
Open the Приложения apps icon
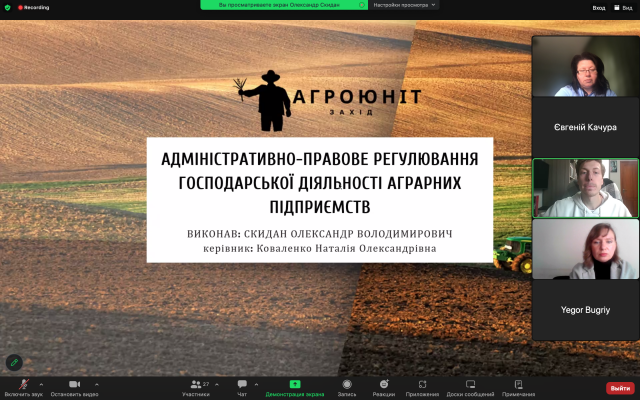422,384
